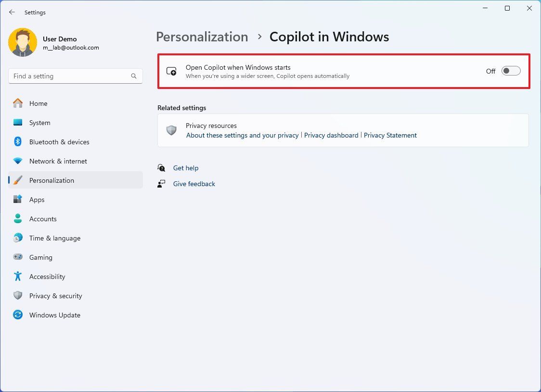
Task: Open the Privacy dashboard link
Action: (331, 135)
